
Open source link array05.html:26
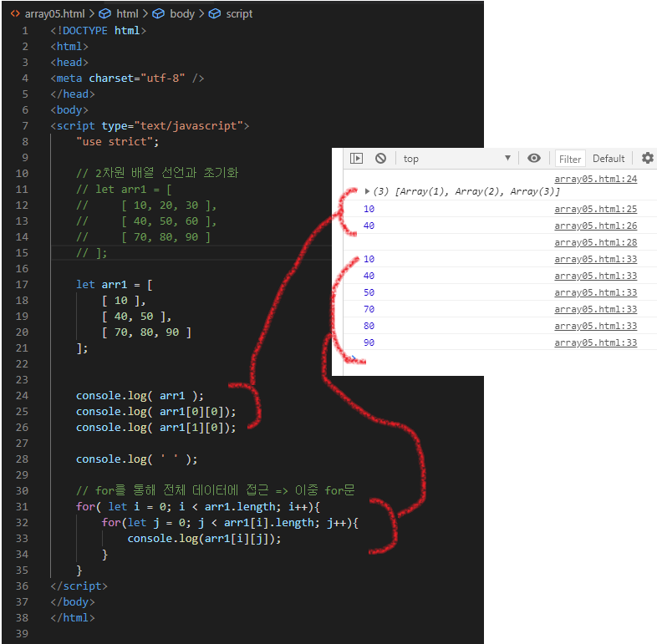coord(595,226)
